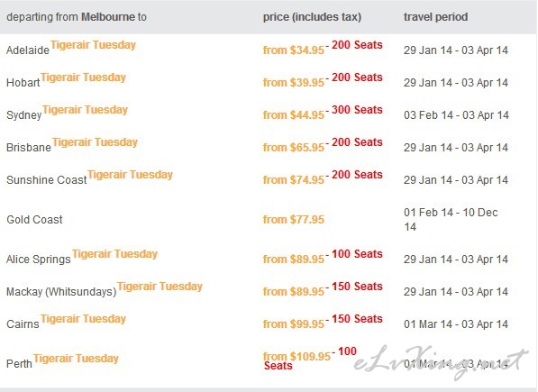This screenshot has width=538, height=392.
Task: Choose the Sunshine Coast destination
Action: pyautogui.click(x=47, y=179)
